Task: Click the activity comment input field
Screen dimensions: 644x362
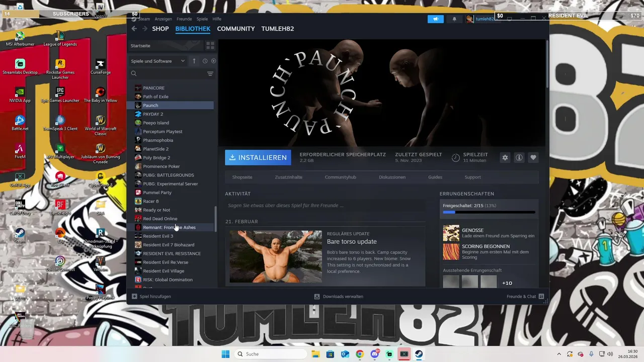Action: point(325,205)
